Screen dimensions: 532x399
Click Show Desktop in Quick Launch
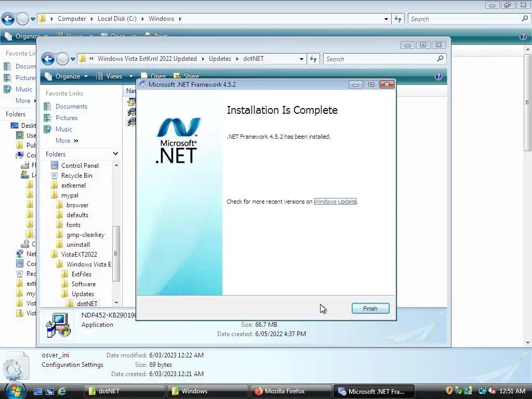(37, 391)
